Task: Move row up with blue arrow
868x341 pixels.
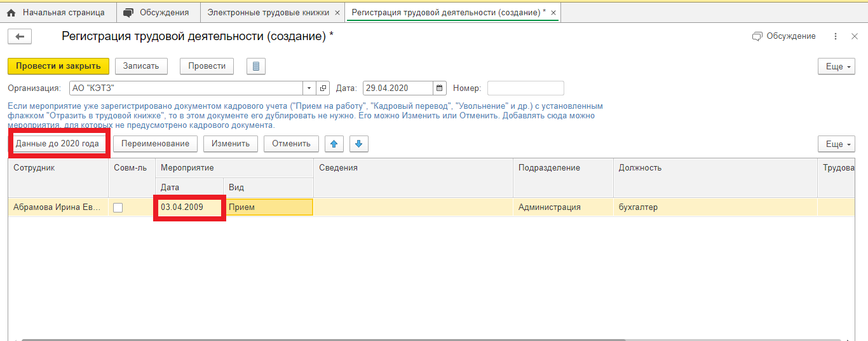Action: click(334, 144)
